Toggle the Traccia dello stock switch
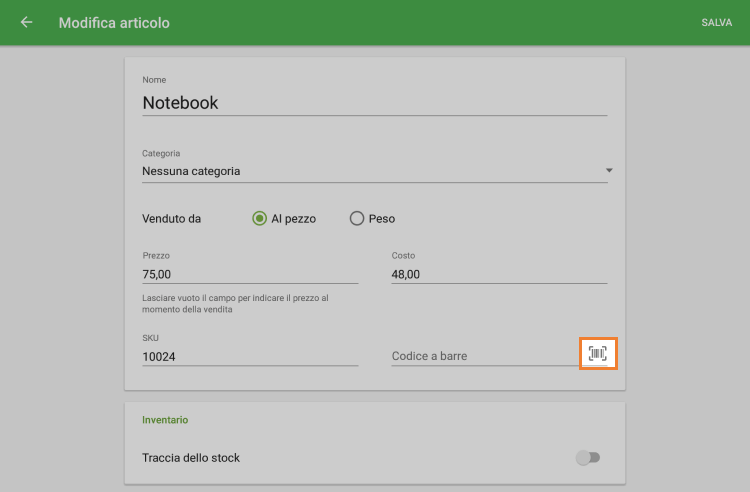This screenshot has height=492, width=750. tap(588, 458)
